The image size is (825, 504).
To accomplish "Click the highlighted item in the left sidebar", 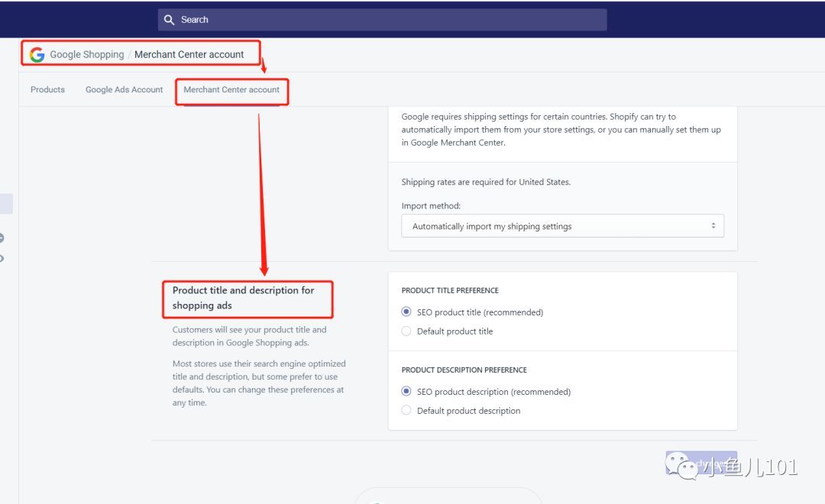I will (x=5, y=203).
